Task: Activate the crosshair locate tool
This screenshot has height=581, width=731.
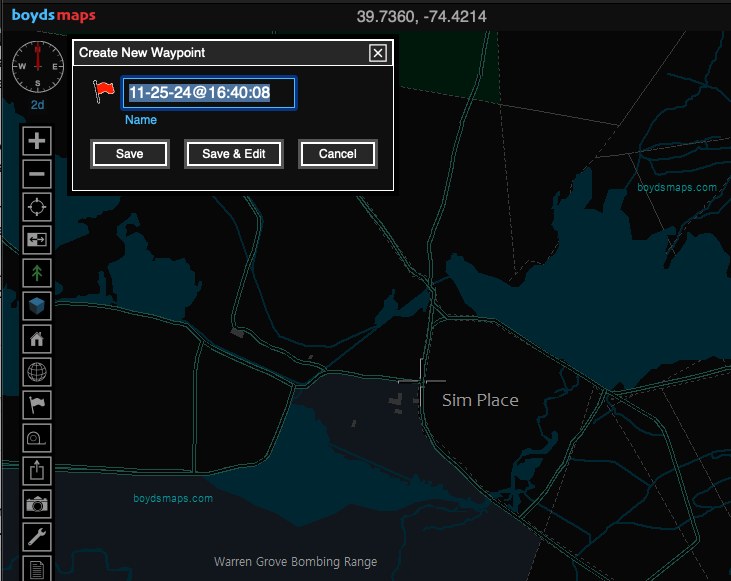Action: click(x=37, y=207)
